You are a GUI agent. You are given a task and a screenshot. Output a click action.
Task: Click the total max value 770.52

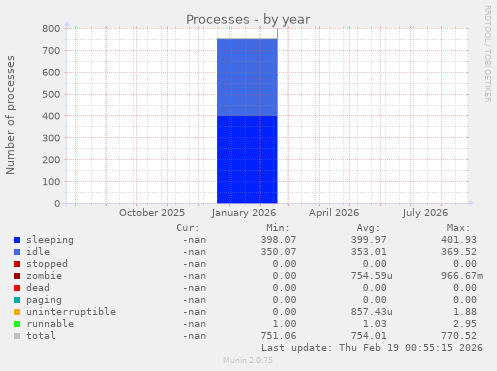[459, 336]
